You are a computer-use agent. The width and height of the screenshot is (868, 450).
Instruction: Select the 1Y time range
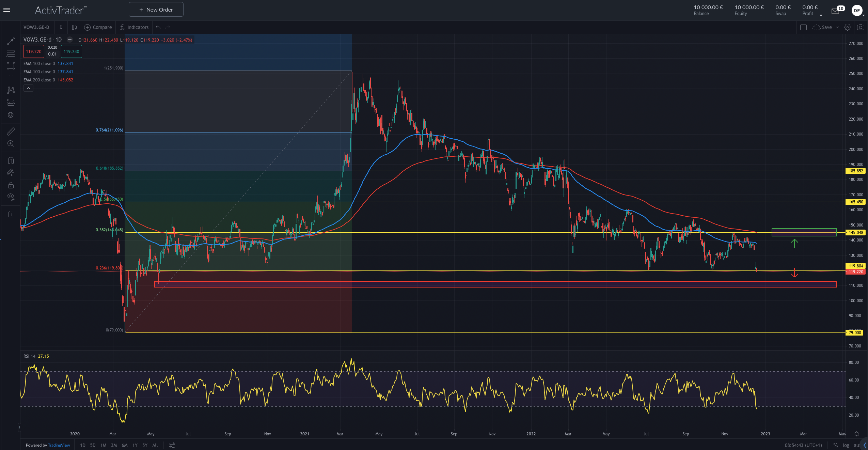[135, 445]
